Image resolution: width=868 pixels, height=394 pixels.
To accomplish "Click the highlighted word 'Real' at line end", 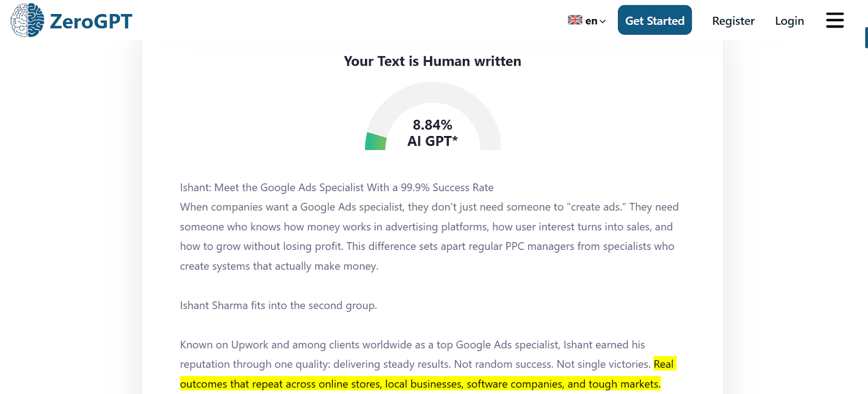I will 663,364.
